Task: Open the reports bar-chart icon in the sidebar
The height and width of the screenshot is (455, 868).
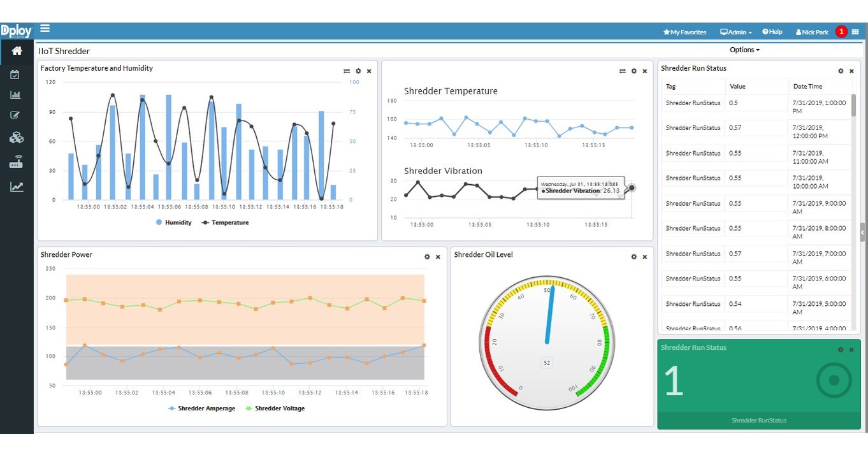Action: (16, 95)
